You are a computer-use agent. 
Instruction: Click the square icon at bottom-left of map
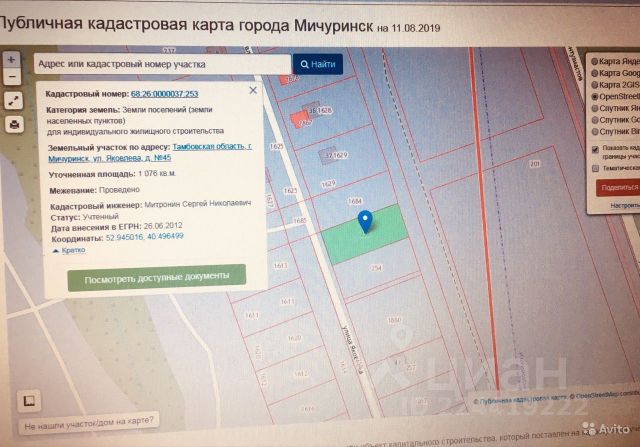[31, 401]
